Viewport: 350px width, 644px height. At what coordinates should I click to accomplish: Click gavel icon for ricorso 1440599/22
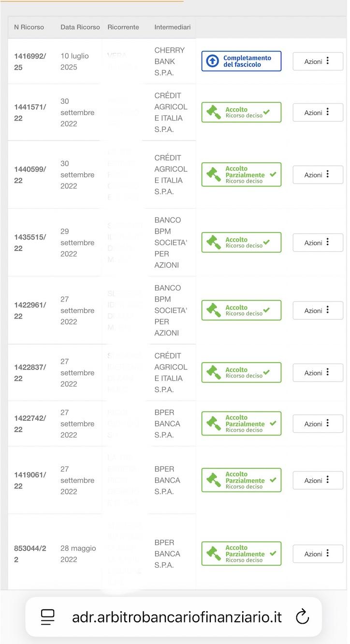click(x=213, y=175)
